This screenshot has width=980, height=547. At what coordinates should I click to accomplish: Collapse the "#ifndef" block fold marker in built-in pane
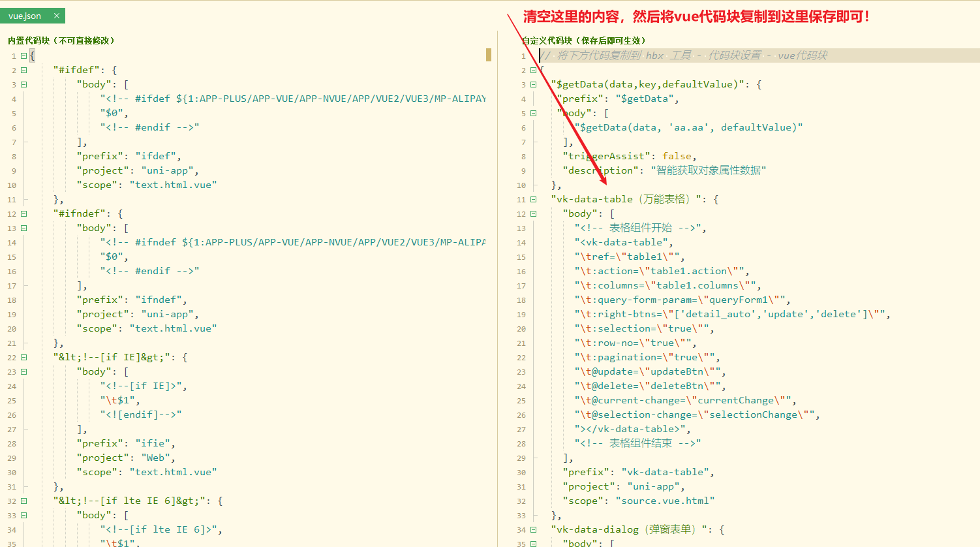pyautogui.click(x=23, y=214)
